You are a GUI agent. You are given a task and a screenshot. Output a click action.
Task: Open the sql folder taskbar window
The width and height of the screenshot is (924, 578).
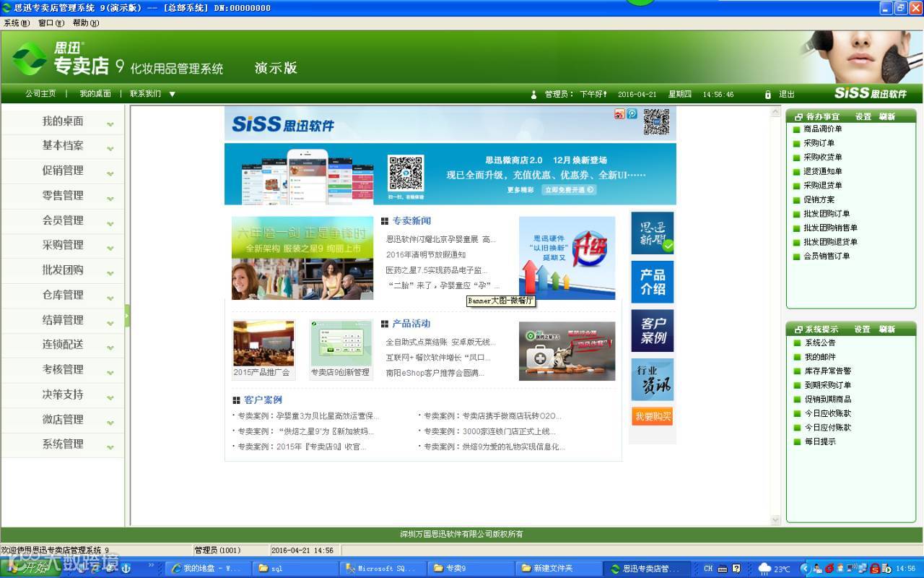pos(295,569)
